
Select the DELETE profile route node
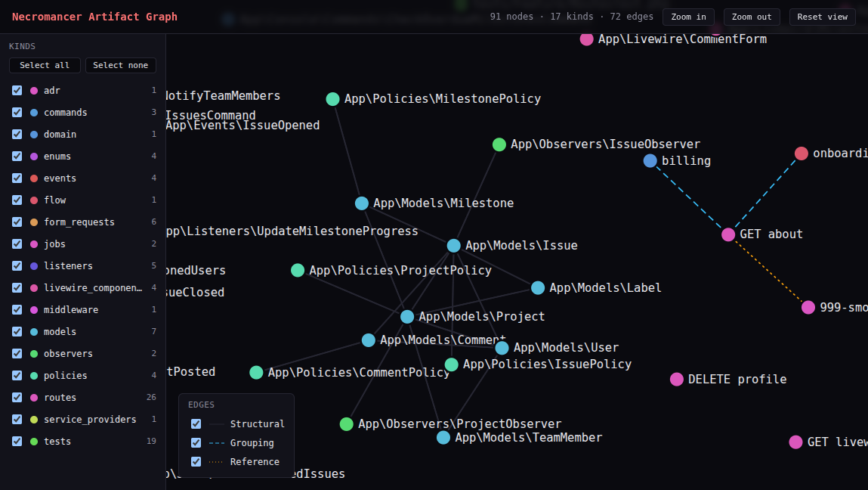tap(676, 379)
